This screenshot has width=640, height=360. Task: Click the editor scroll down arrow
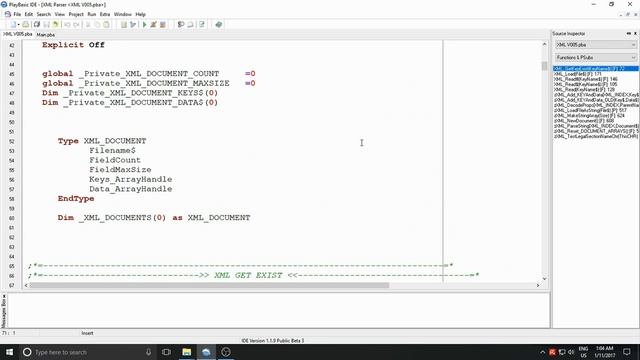(x=544, y=279)
